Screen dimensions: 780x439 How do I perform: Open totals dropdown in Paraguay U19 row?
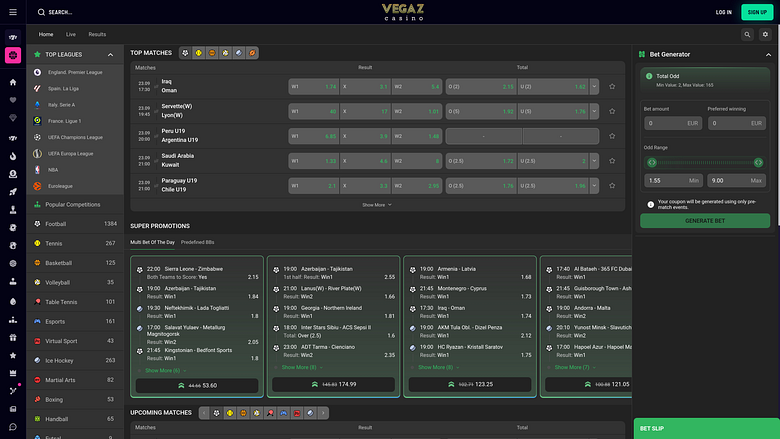(594, 186)
